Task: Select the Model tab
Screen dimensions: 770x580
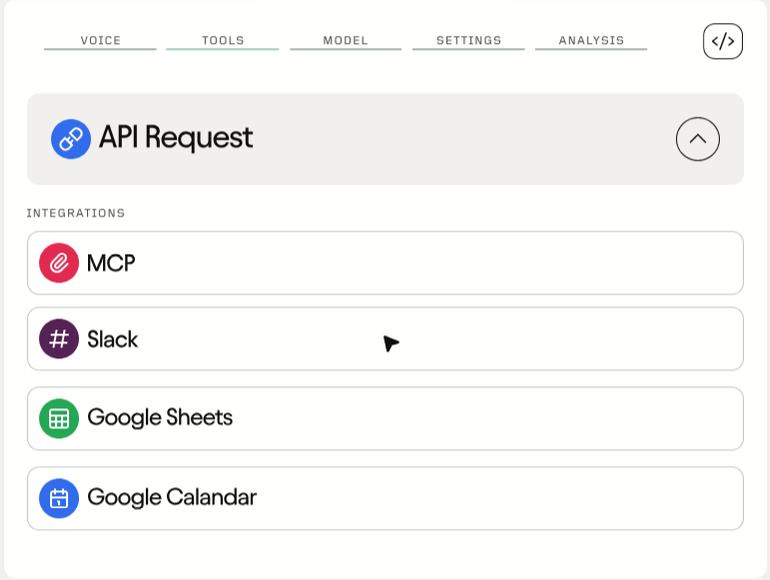Action: click(x=345, y=40)
